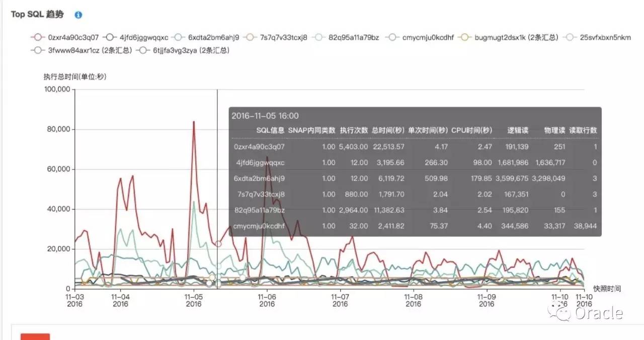Toggle the 7s7q7v33tcxj8 legend series
The width and height of the screenshot is (644, 340).
[x=276, y=37]
